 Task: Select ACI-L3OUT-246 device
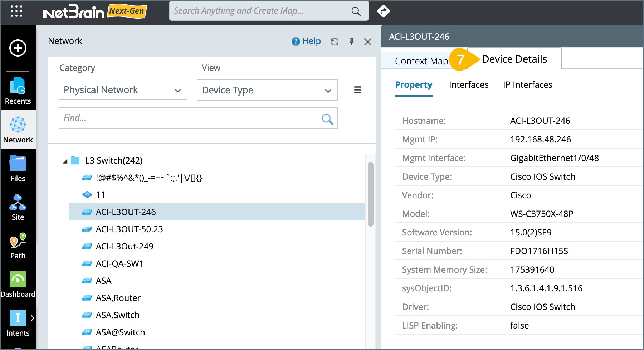pyautogui.click(x=217, y=212)
